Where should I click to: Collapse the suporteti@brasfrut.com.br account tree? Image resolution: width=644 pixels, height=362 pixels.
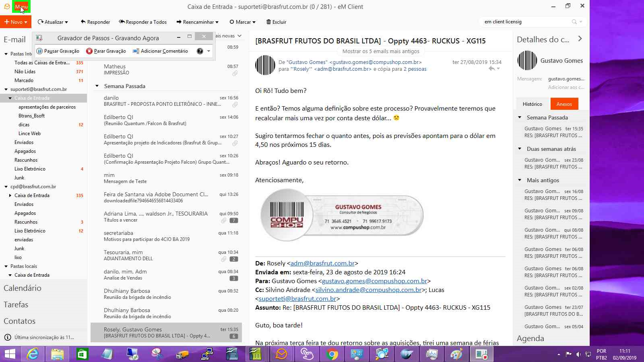pyautogui.click(x=6, y=89)
